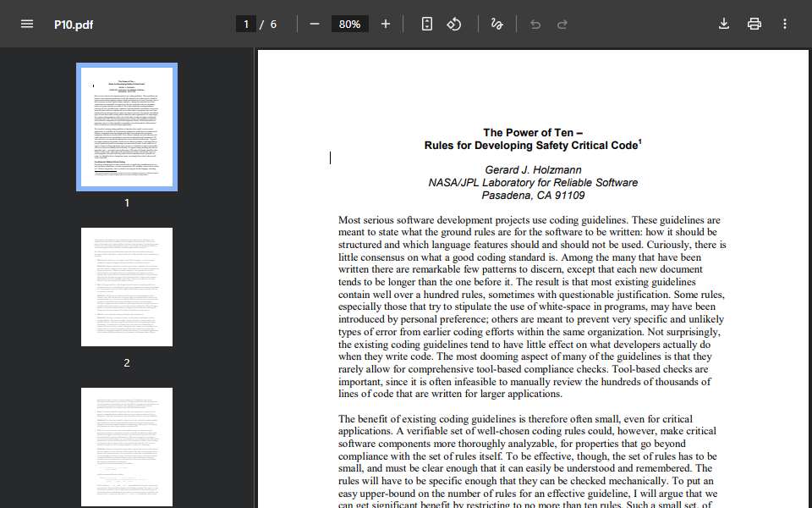This screenshot has width=812, height=508.
Task: Click the fit to page icon
Action: 426,24
